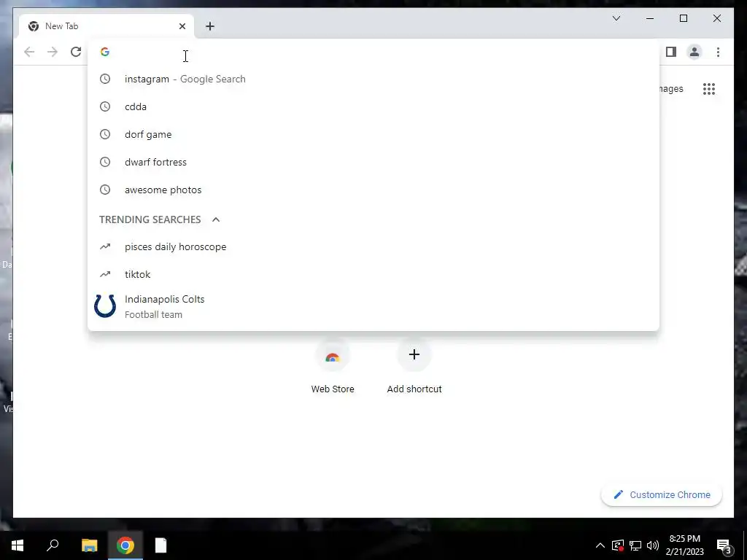Click the clock icon beside awesome photos
The height and width of the screenshot is (560, 747).
point(105,190)
